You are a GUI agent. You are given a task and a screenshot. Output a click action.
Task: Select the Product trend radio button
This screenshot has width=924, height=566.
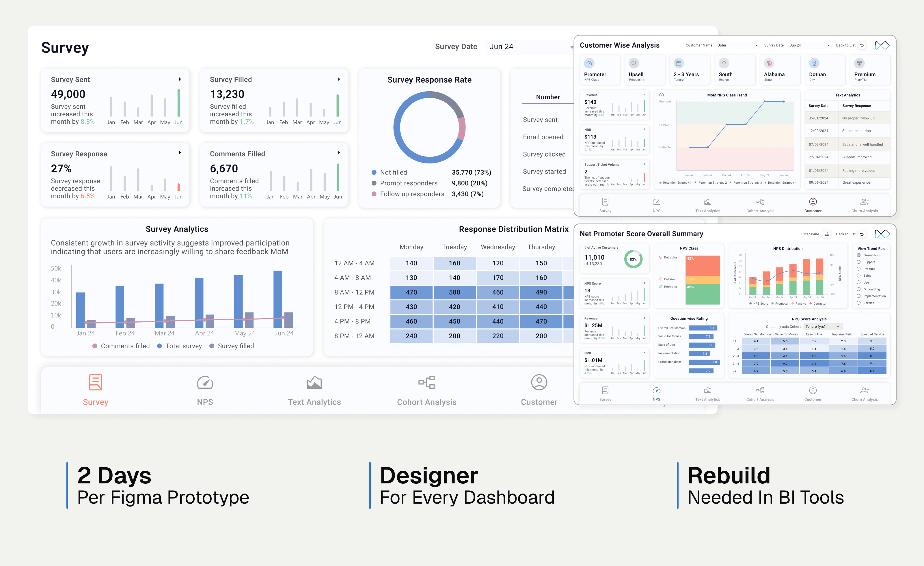pyautogui.click(x=858, y=269)
